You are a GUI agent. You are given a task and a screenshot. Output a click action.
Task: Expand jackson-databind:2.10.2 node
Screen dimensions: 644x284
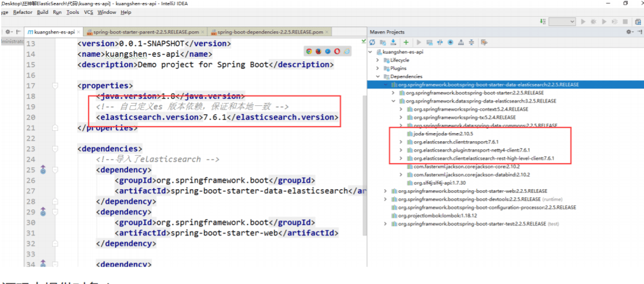point(401,175)
